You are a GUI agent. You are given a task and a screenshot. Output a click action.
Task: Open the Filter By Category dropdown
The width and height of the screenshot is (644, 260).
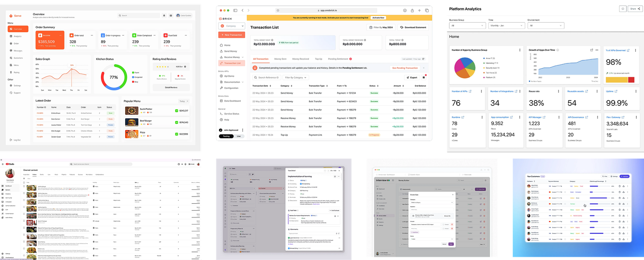[x=295, y=78]
